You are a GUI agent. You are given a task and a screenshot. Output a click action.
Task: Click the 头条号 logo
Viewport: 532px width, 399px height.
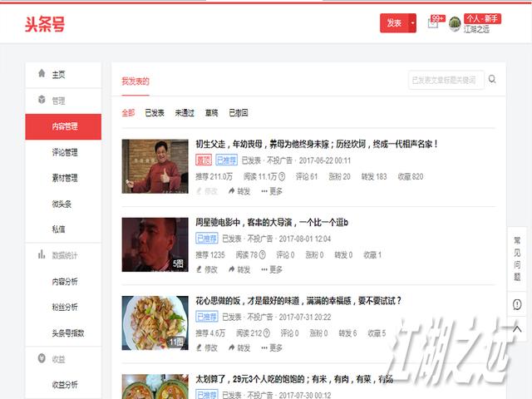[45, 24]
